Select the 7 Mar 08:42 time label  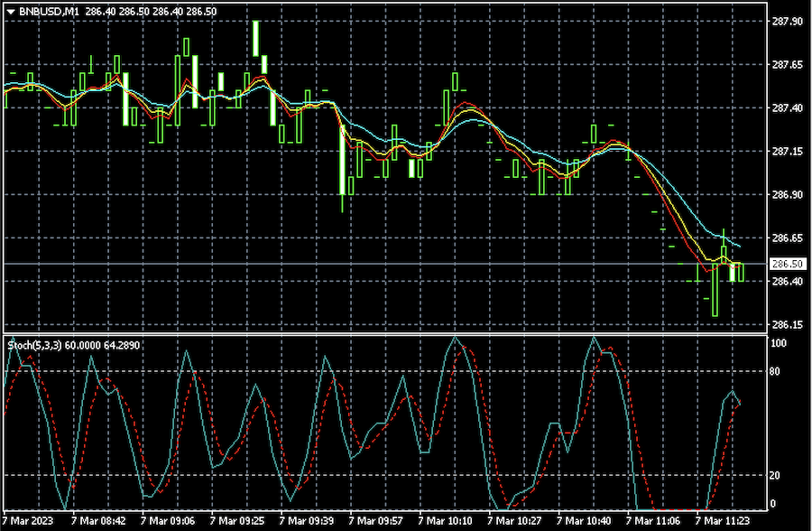[98, 520]
